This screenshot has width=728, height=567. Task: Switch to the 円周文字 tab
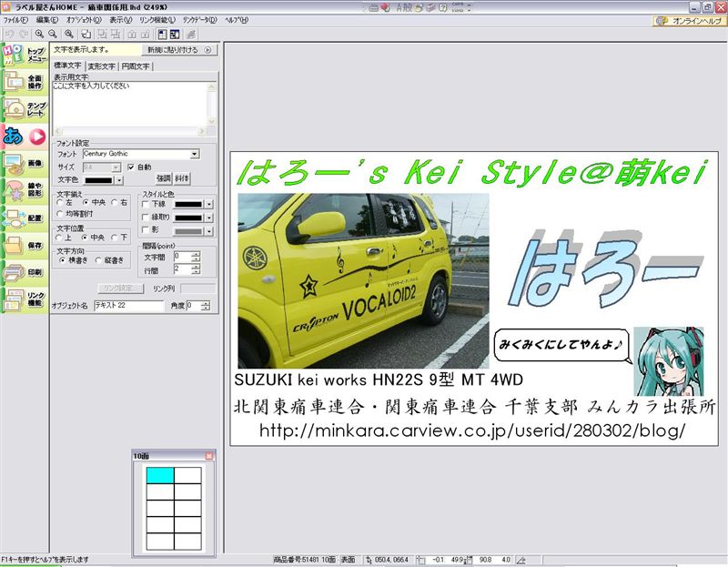136,66
